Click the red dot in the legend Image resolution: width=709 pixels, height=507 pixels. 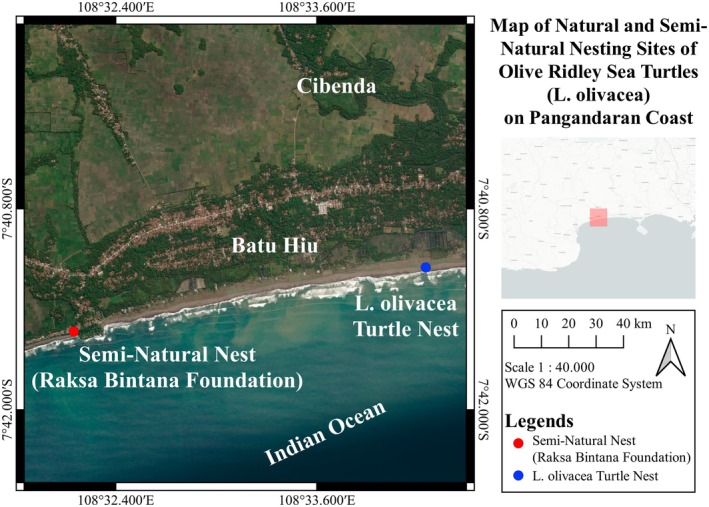click(x=519, y=443)
